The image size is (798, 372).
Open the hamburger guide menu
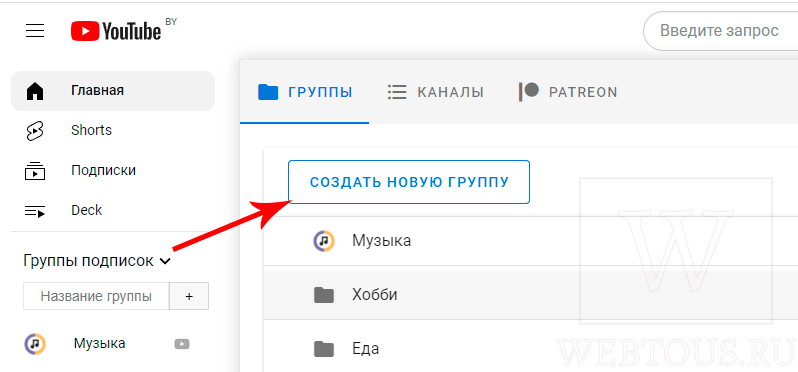pos(35,31)
